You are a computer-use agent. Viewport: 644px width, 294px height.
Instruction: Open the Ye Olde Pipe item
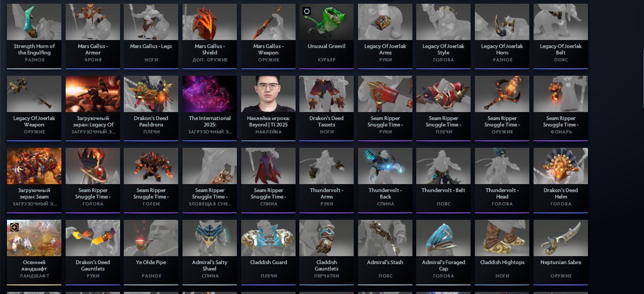pos(151,252)
